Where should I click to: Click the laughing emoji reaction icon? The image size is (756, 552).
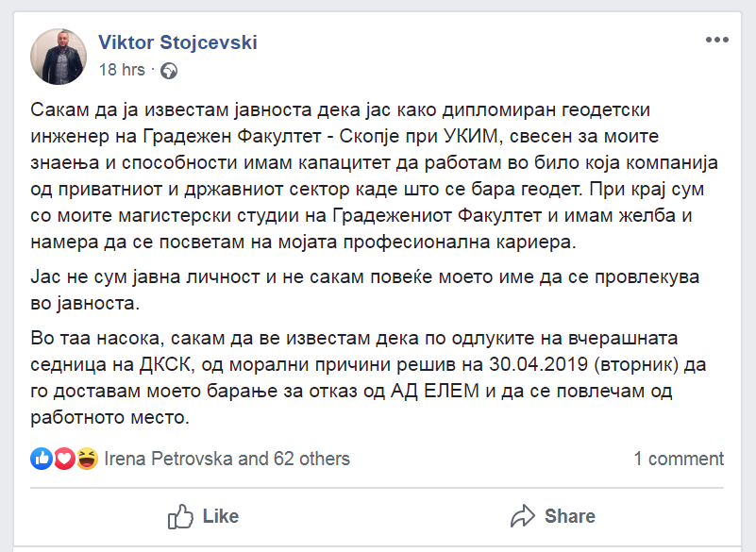click(x=87, y=460)
